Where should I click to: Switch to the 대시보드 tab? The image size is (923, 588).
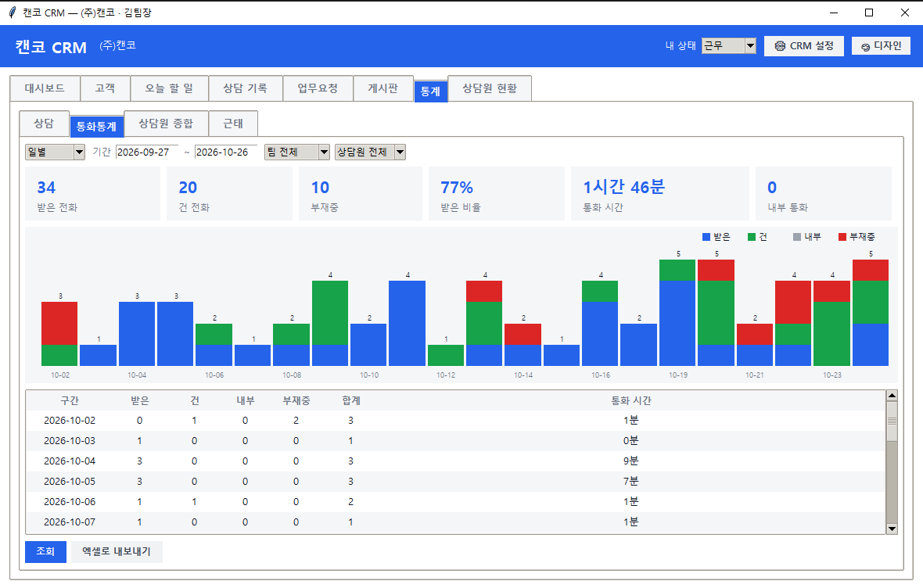click(45, 88)
